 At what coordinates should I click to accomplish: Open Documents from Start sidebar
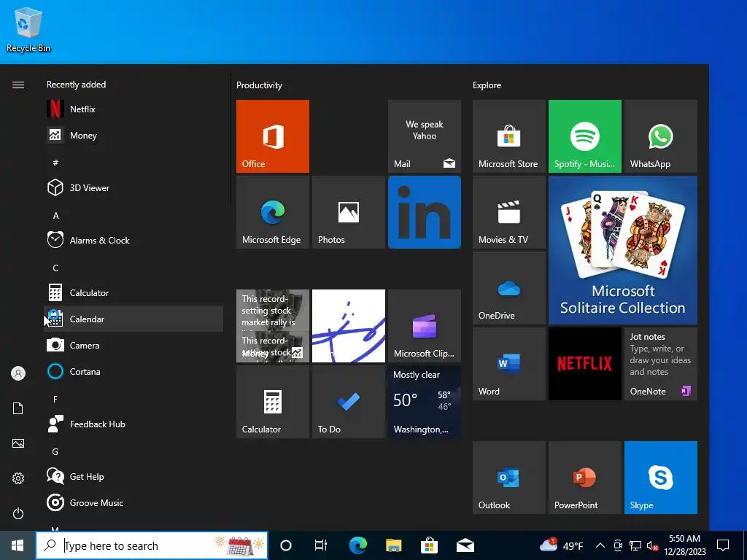(18, 408)
